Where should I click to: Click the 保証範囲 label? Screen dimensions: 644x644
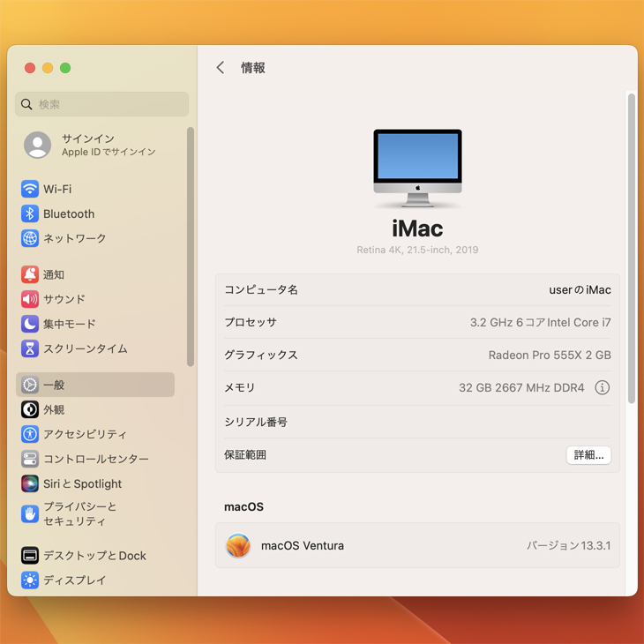pos(245,455)
